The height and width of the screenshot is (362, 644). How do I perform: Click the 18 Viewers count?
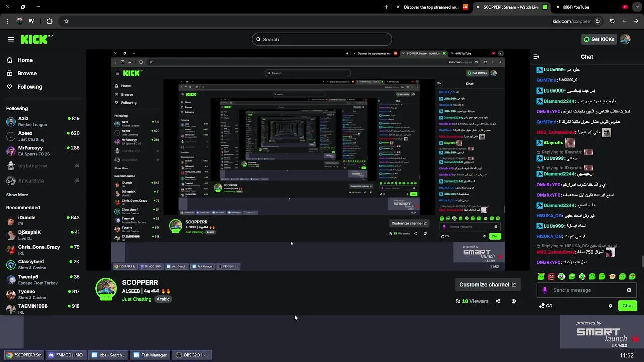tap(472, 301)
